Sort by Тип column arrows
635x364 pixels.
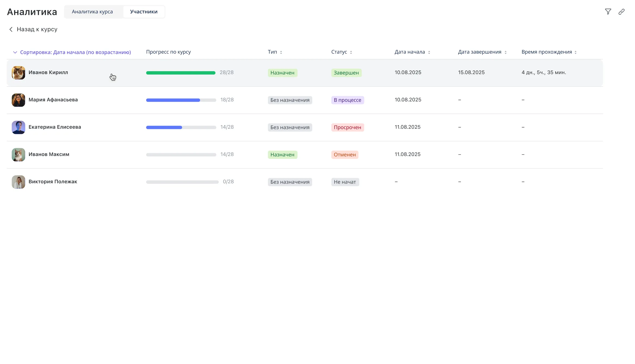281,52
